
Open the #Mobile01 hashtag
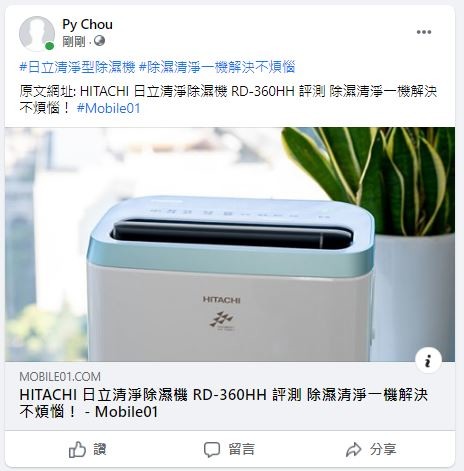[x=109, y=108]
